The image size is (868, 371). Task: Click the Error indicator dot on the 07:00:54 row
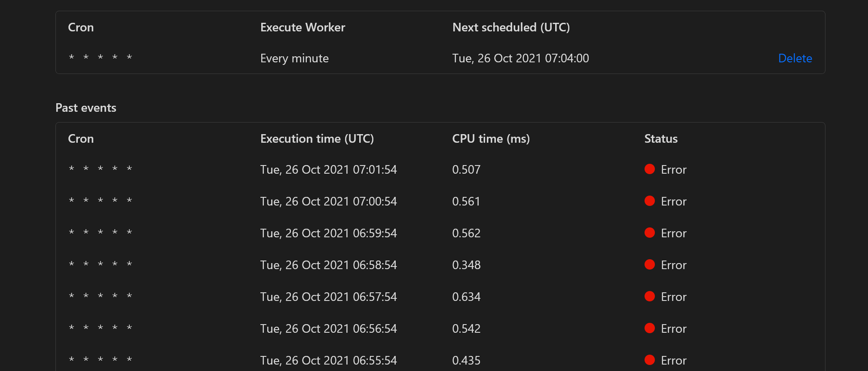pos(649,200)
